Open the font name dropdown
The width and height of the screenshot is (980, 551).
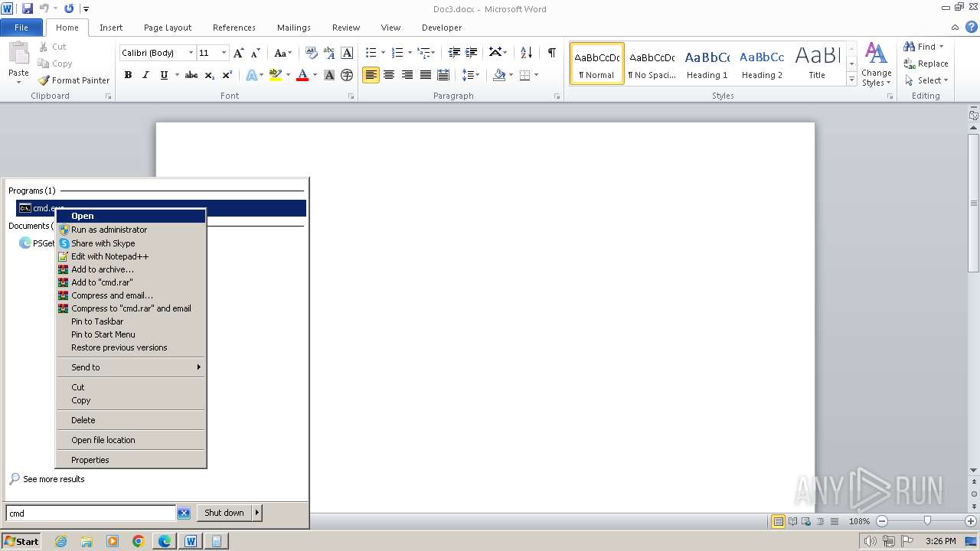tap(191, 53)
